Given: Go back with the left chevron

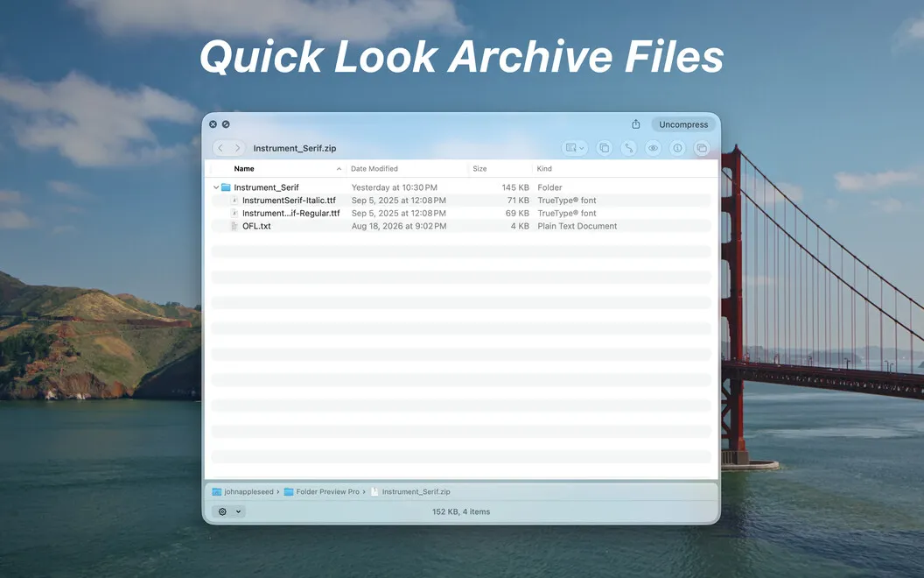Looking at the screenshot, I should coord(220,148).
